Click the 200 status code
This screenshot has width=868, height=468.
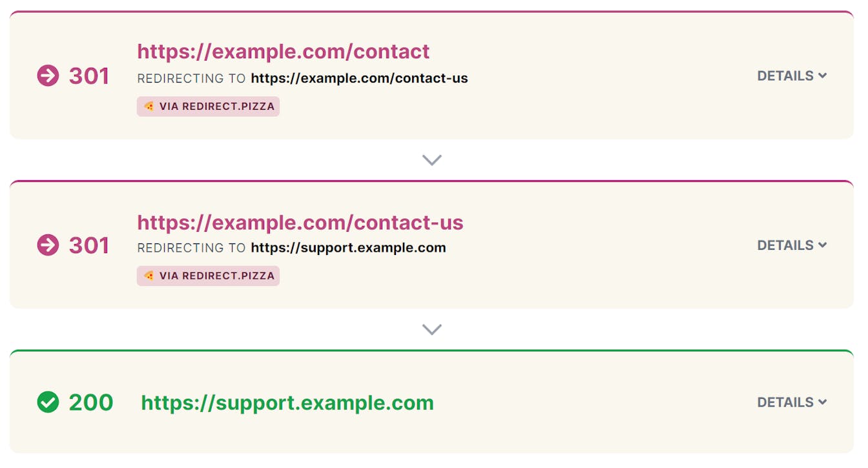[91, 402]
